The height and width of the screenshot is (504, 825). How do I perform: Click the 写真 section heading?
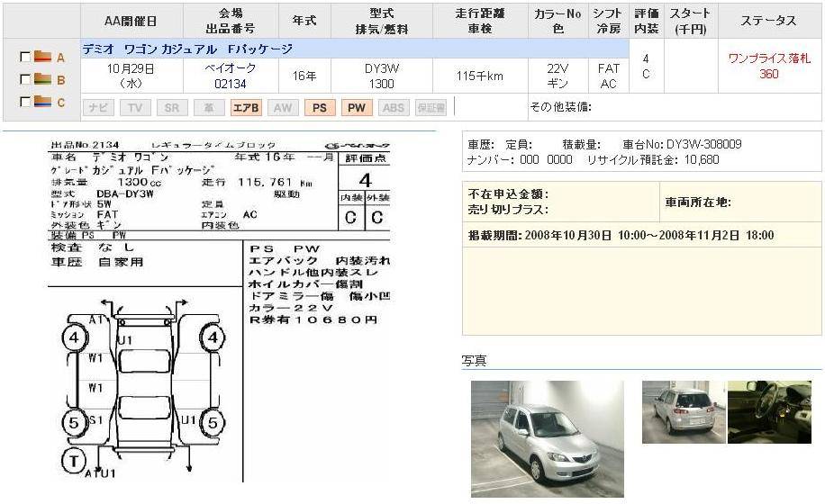tap(474, 361)
